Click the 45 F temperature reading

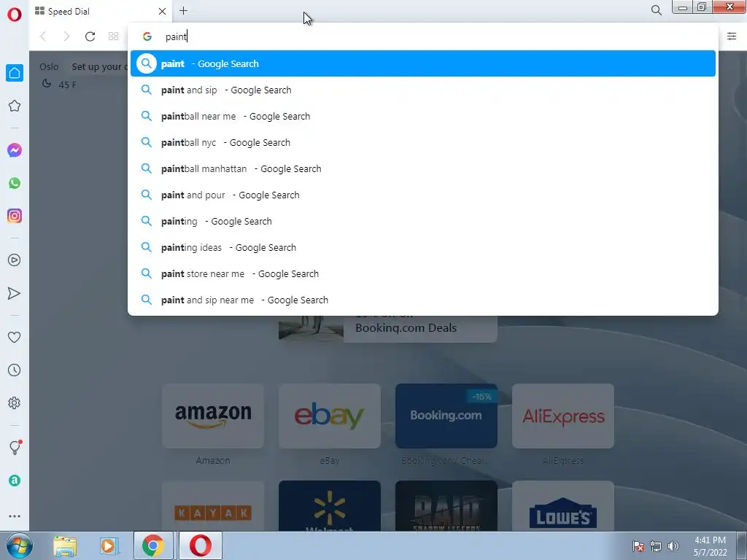(67, 85)
